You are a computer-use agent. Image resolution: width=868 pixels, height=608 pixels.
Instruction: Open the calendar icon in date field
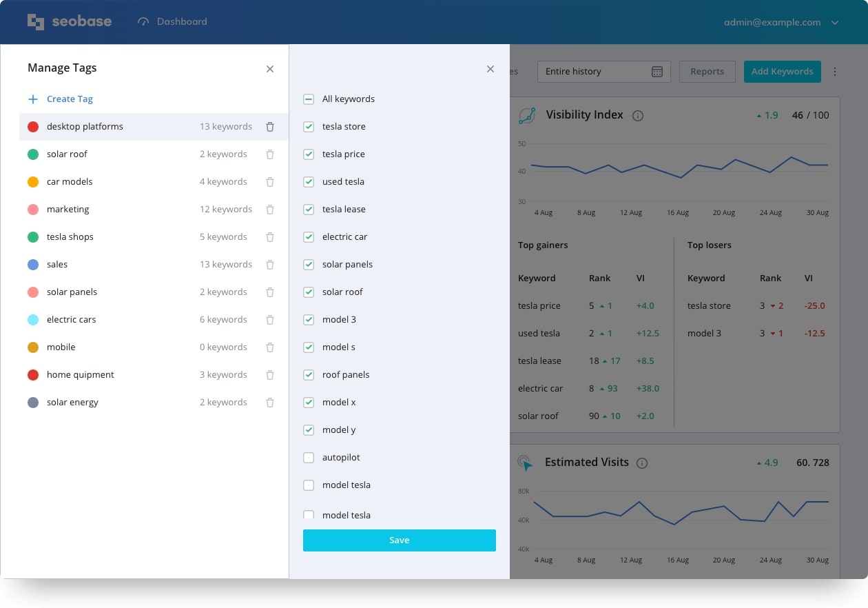point(657,72)
